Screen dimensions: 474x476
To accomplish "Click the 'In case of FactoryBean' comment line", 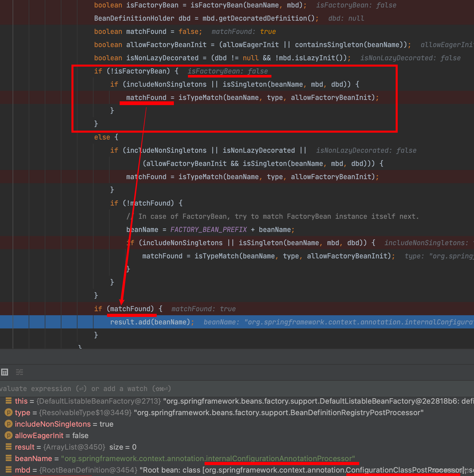I will (273, 216).
